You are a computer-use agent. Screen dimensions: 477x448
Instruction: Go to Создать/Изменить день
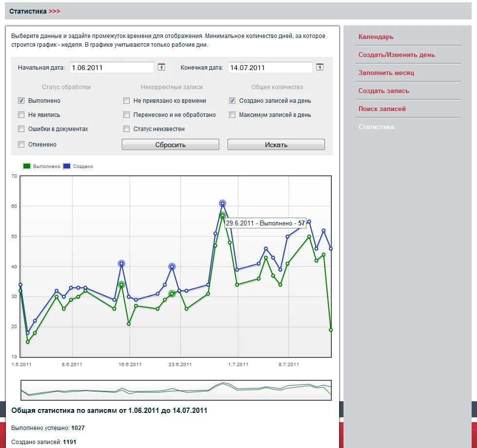[x=397, y=55]
